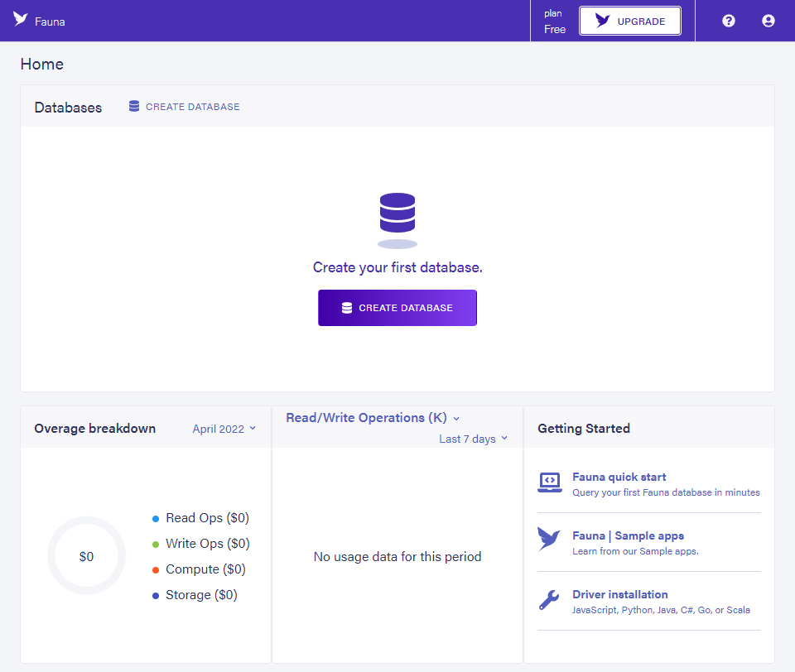Click the Fauna bird icon beside Sample apps
Screen dimensions: 795x672
click(549, 540)
